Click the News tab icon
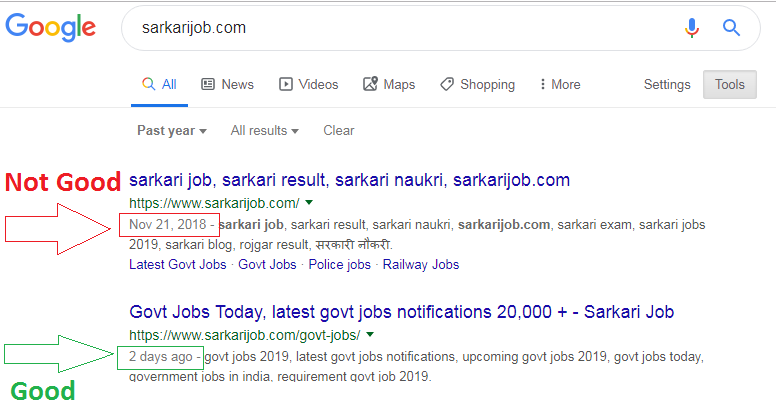This screenshot has width=776, height=406. (208, 84)
